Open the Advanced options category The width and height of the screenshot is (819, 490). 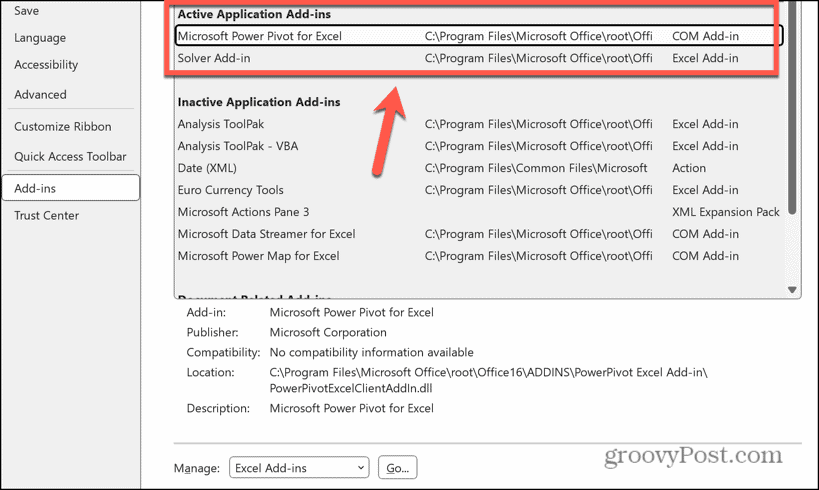click(x=40, y=95)
